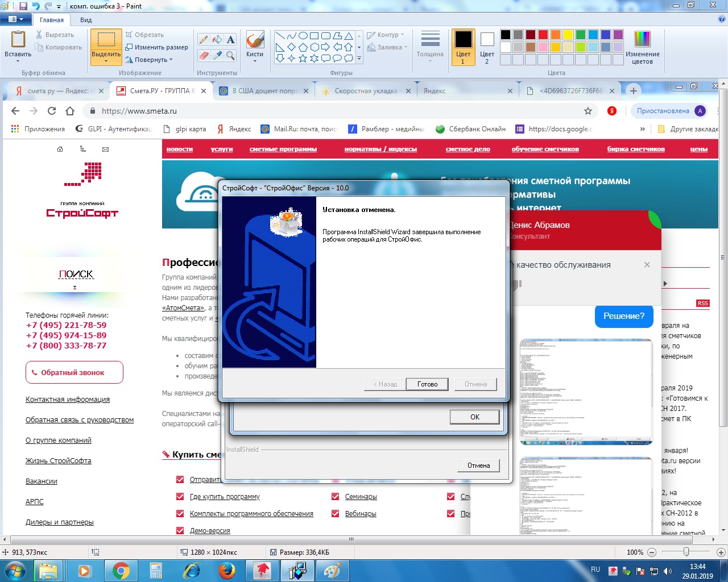The image size is (728, 582).
Task: Toggle checkbox next to Демо-версия
Action: click(x=180, y=530)
